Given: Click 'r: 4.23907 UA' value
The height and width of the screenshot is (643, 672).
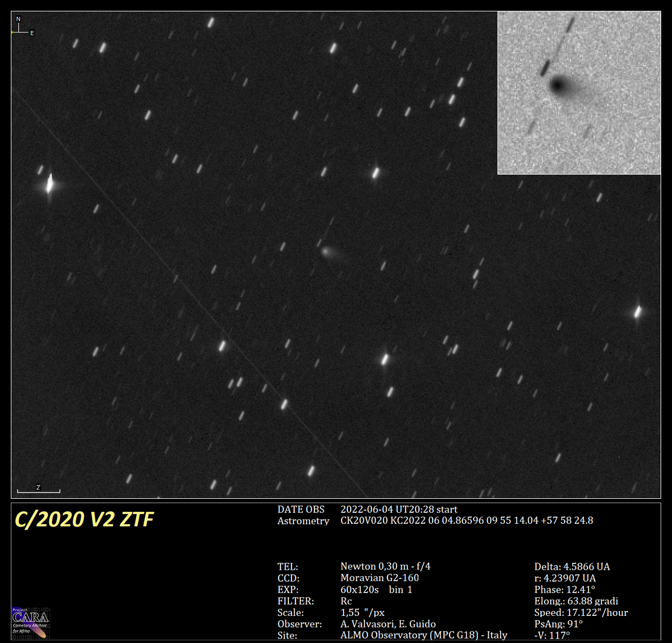Looking at the screenshot, I should click(x=565, y=578).
